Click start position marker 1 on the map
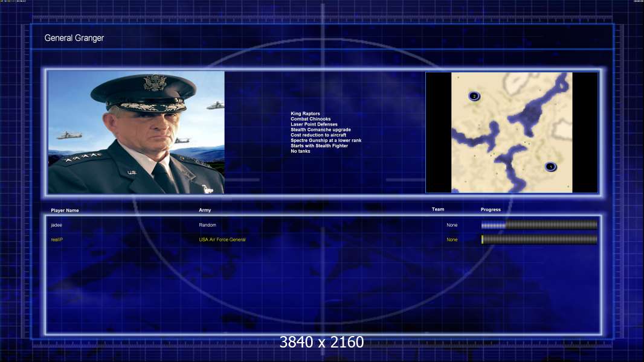 (x=551, y=167)
